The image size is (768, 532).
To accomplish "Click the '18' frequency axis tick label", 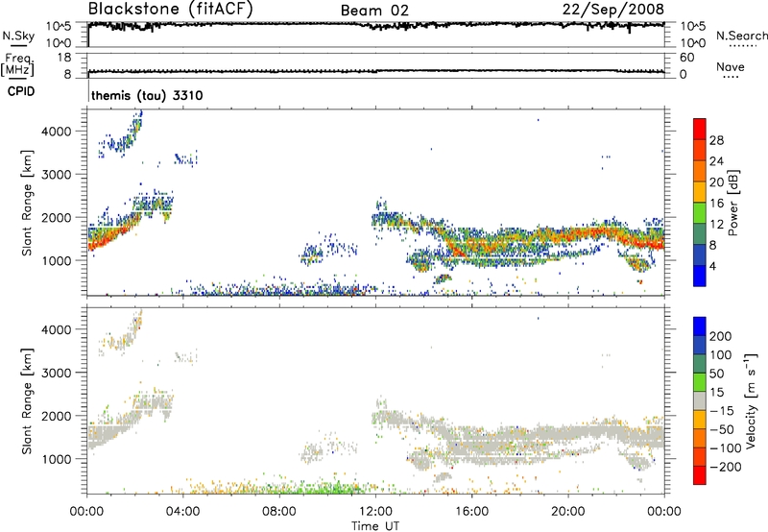I will point(64,58).
